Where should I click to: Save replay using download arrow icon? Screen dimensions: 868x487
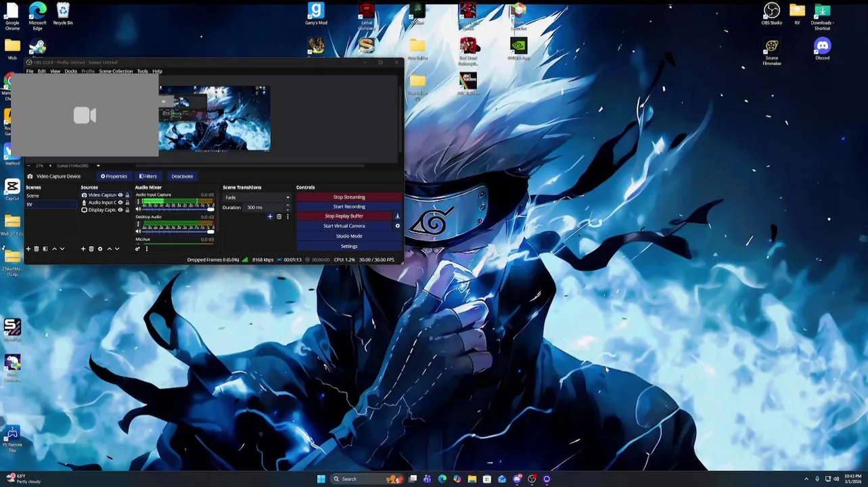pos(397,216)
